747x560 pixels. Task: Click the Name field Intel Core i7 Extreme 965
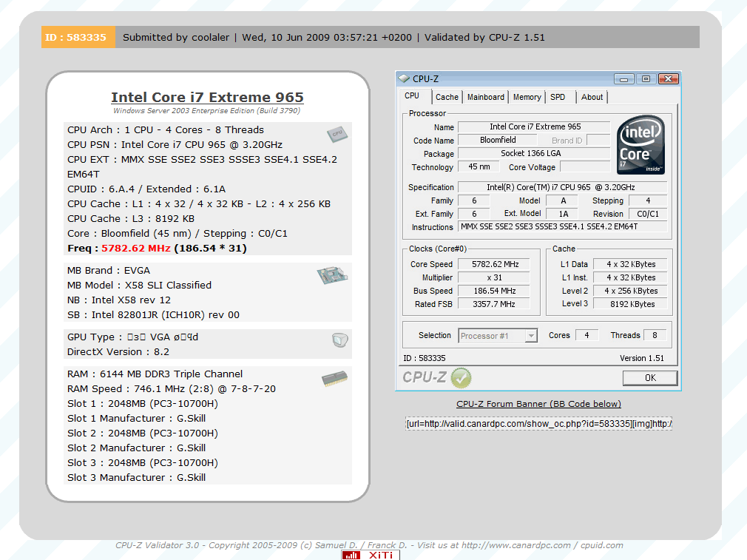point(534,126)
